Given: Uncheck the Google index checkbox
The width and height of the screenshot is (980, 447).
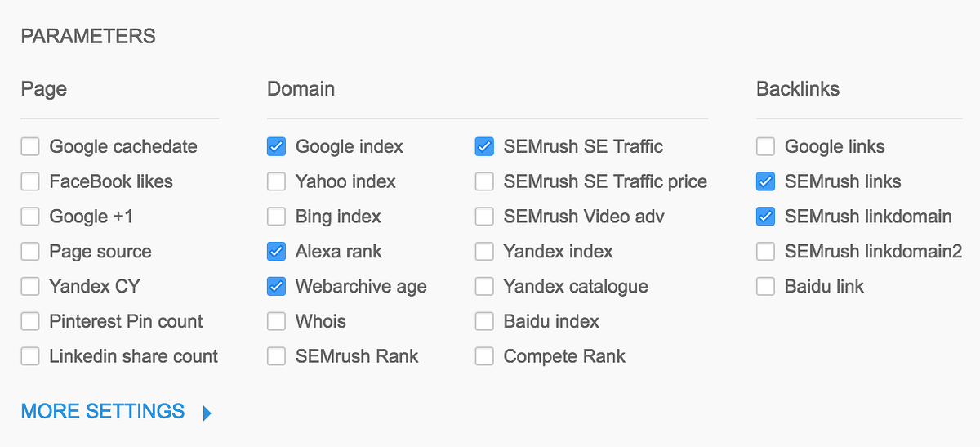Looking at the screenshot, I should click(x=276, y=147).
